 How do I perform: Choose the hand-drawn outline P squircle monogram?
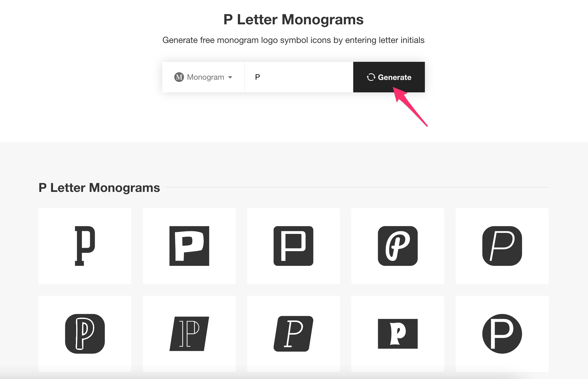[x=85, y=334]
